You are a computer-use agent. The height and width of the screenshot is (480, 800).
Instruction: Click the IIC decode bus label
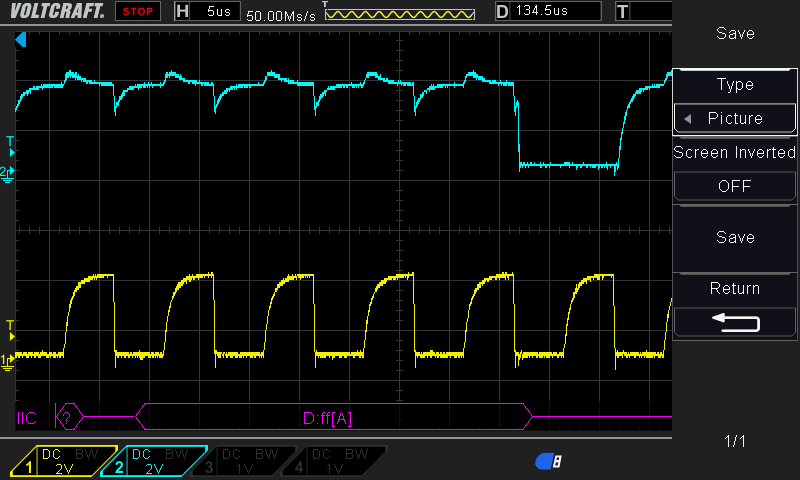point(27,417)
